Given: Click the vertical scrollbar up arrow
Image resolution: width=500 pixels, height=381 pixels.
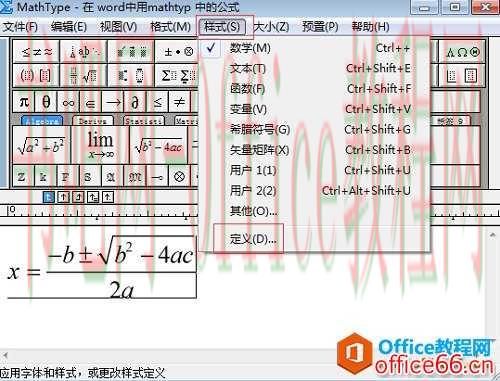Looking at the screenshot, I should coord(493,235).
